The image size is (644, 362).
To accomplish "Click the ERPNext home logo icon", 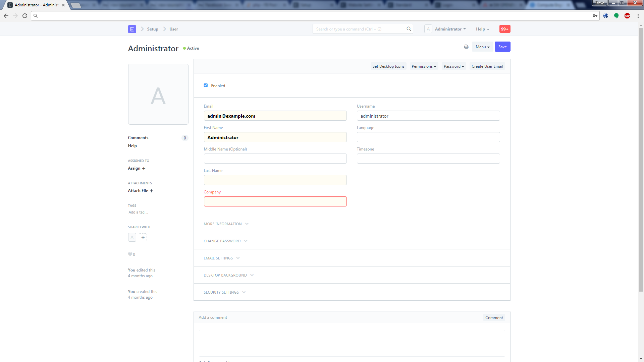I will (x=132, y=29).
